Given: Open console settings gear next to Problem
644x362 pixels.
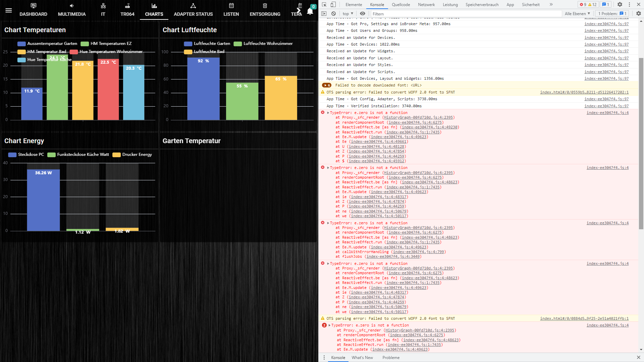Looking at the screenshot, I should 638,14.
